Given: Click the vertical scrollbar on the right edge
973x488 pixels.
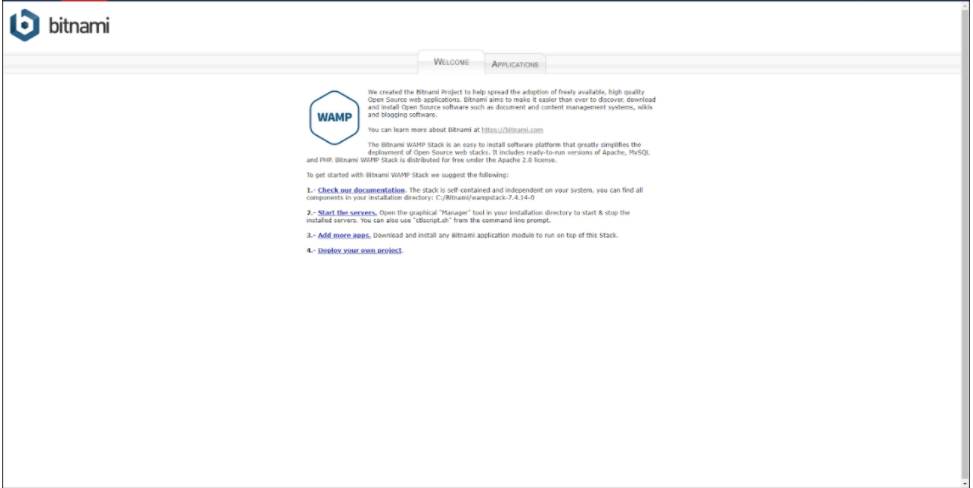Looking at the screenshot, I should (x=966, y=245).
